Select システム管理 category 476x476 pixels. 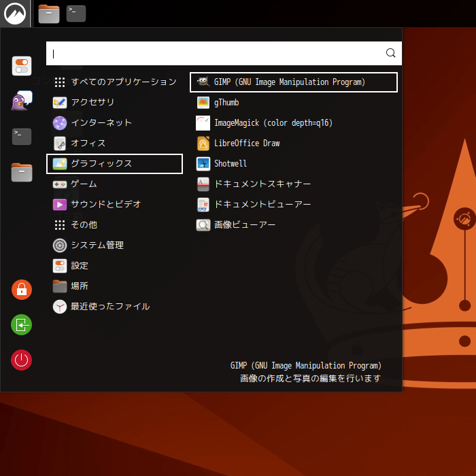pos(114,245)
